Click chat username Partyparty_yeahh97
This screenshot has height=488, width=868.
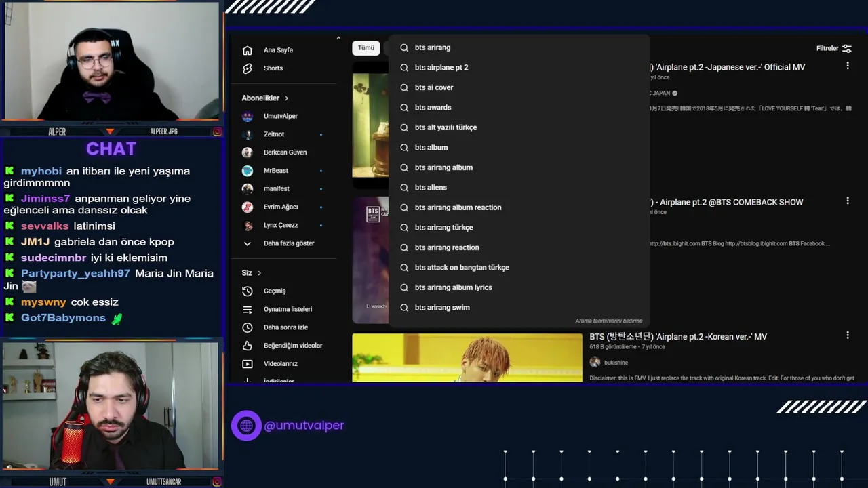click(x=75, y=274)
